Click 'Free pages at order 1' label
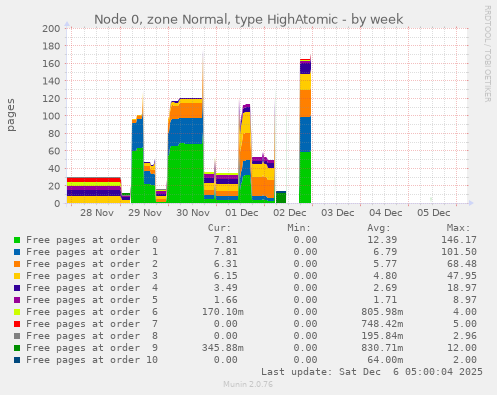The image size is (497, 395). tap(92, 252)
